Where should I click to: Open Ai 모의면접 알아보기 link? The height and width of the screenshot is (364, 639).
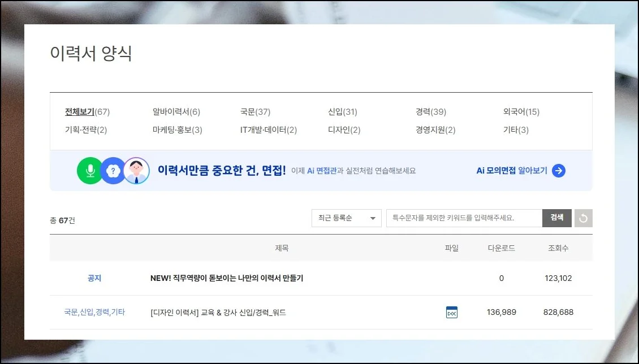tap(512, 171)
